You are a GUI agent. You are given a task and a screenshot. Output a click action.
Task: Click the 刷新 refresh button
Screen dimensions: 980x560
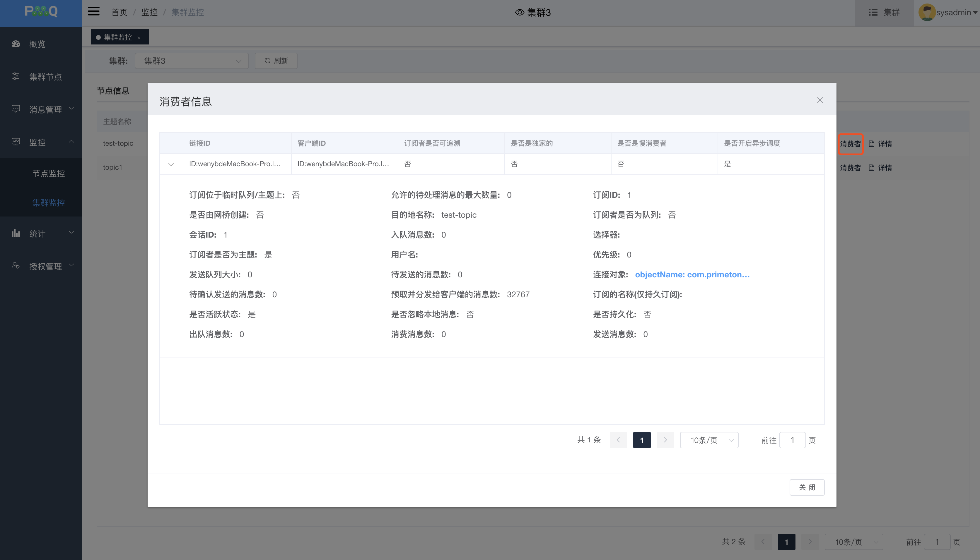coord(276,61)
